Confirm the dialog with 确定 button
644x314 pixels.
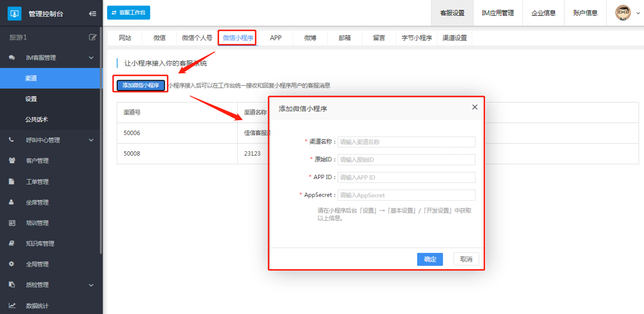[430, 259]
